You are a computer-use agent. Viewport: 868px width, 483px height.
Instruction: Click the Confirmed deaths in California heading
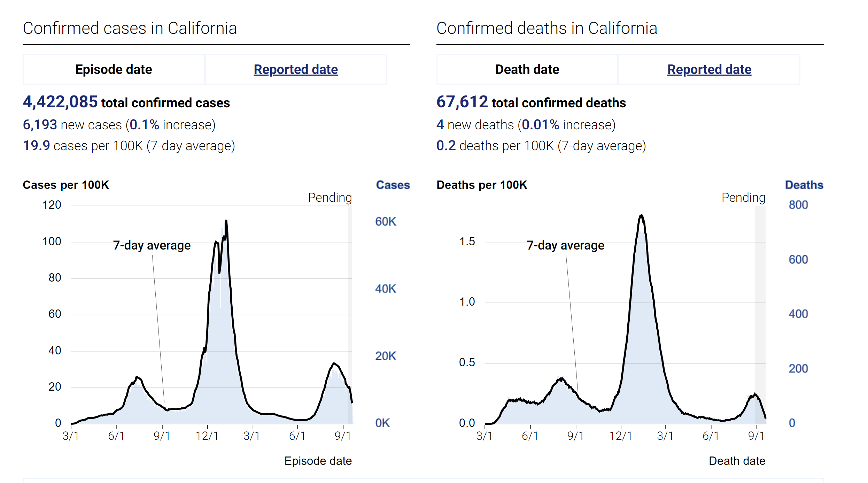click(x=547, y=28)
